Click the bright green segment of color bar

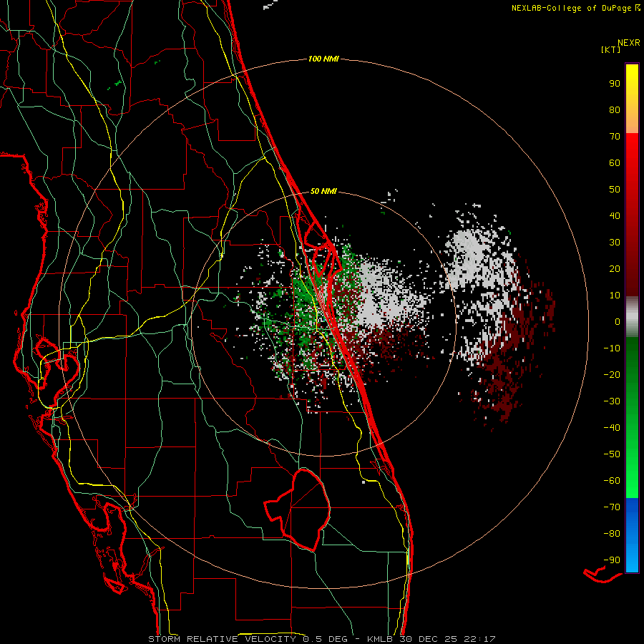coord(632,417)
